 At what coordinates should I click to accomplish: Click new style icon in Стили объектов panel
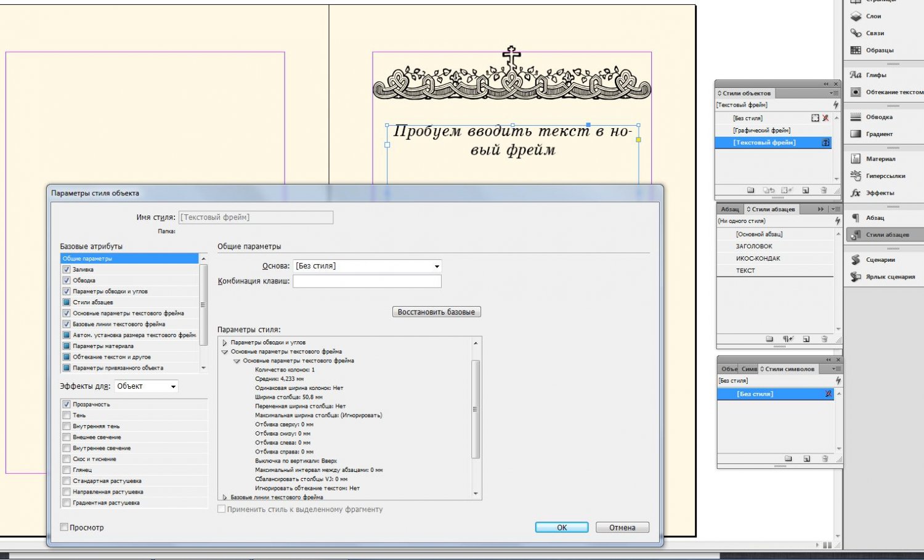(806, 190)
